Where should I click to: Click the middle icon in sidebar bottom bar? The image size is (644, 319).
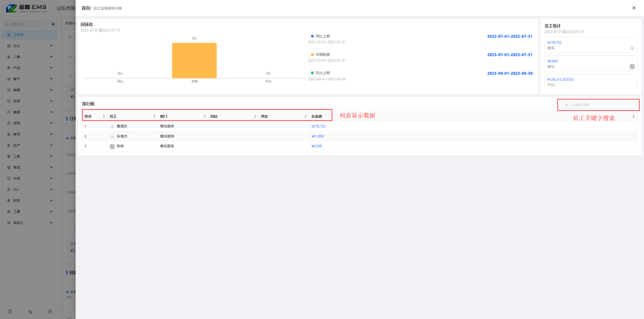pyautogui.click(x=30, y=311)
